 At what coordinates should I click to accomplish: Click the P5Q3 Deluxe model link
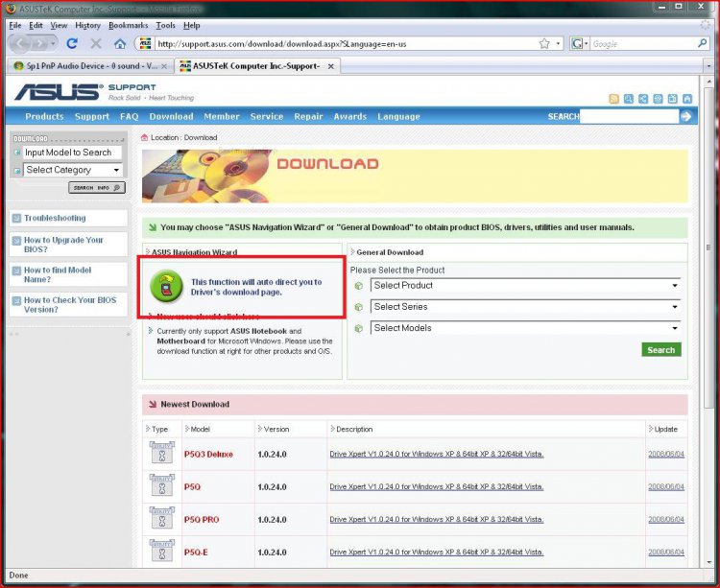(x=208, y=454)
